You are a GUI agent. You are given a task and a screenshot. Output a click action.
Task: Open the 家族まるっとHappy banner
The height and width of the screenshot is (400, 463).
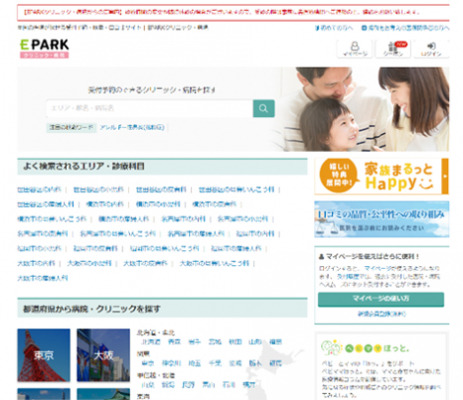point(381,176)
